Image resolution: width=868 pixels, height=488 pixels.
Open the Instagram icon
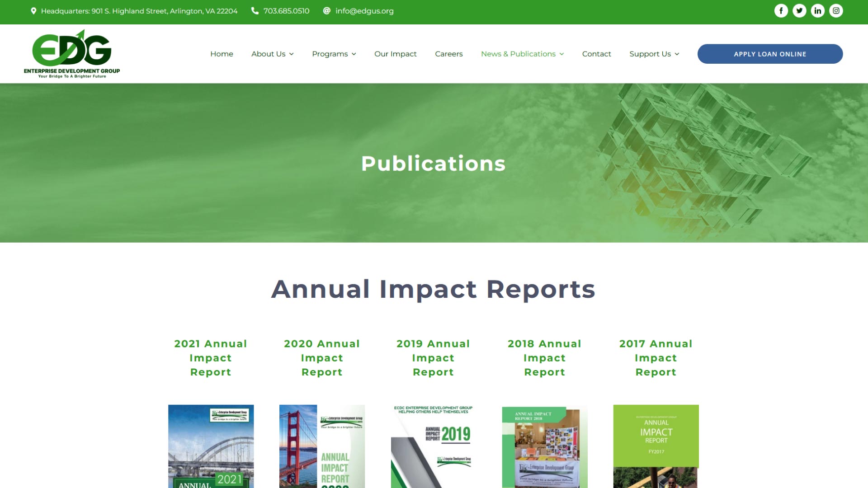pos(836,10)
